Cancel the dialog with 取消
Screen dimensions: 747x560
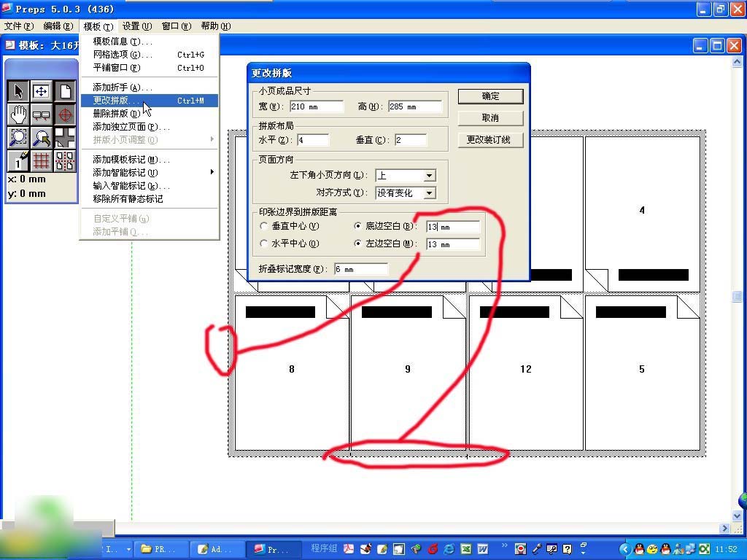tap(490, 118)
